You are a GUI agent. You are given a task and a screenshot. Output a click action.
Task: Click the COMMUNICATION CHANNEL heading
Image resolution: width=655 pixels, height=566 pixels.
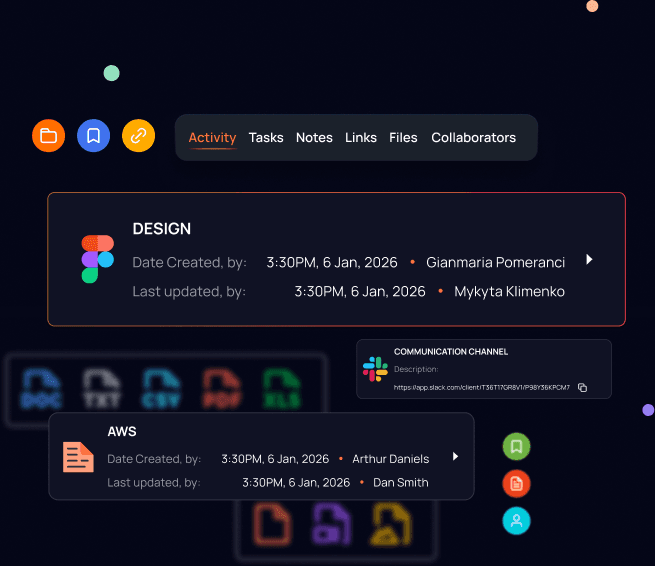(451, 352)
